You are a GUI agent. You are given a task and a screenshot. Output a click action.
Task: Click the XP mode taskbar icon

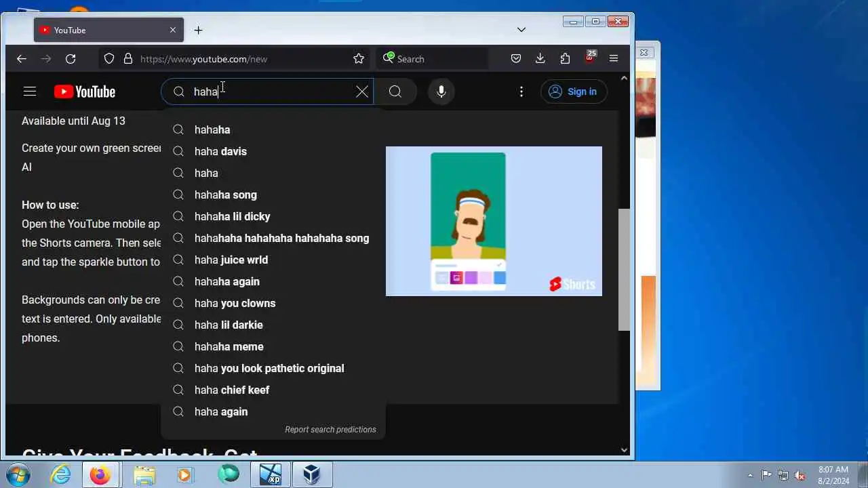point(270,474)
